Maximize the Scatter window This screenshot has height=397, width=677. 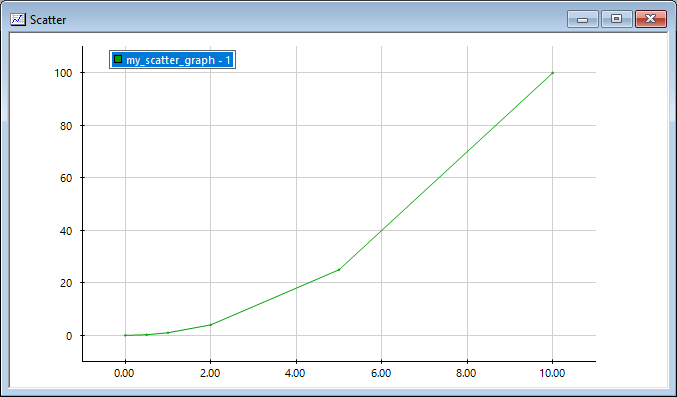tap(617, 19)
